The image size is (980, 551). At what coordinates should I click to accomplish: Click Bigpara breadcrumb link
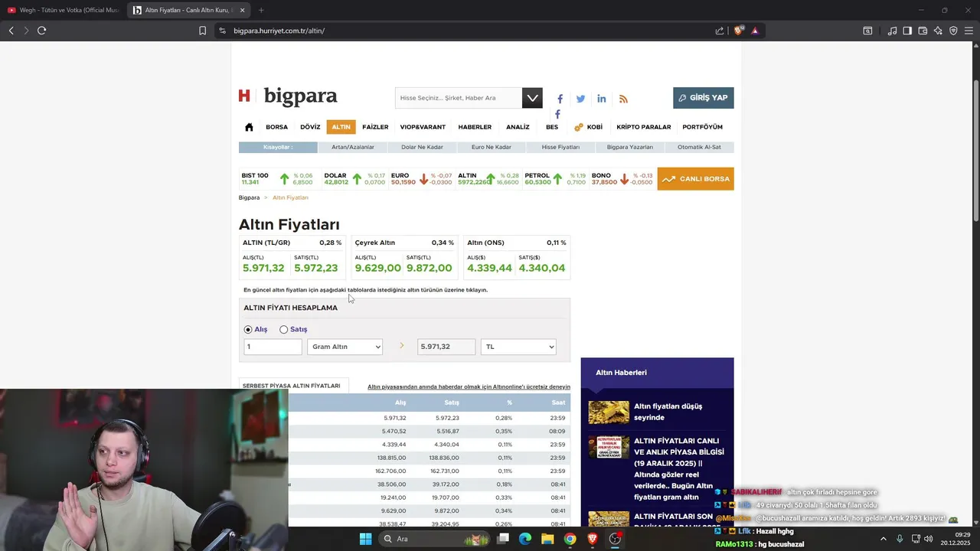(249, 197)
